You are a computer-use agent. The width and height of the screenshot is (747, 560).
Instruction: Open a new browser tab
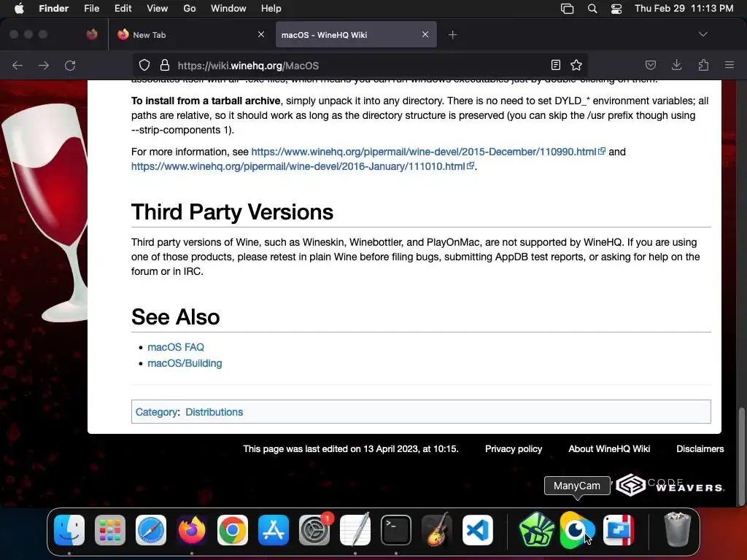tap(452, 34)
